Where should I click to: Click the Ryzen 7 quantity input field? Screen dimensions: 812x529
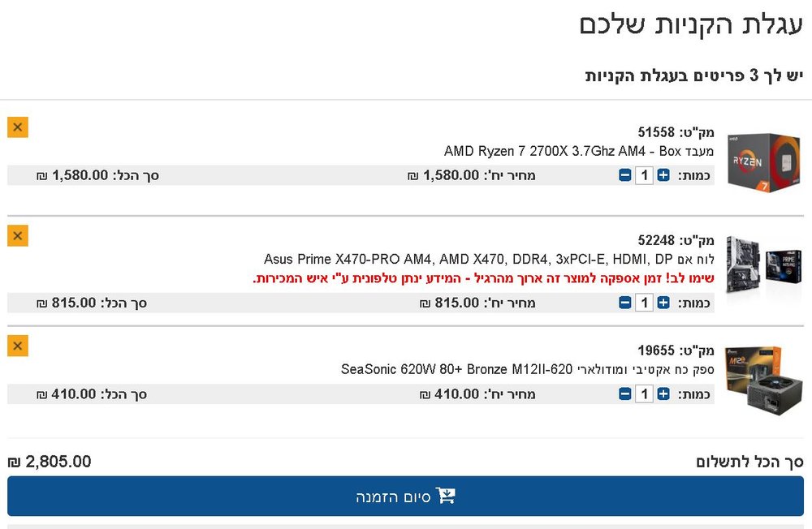[644, 175]
